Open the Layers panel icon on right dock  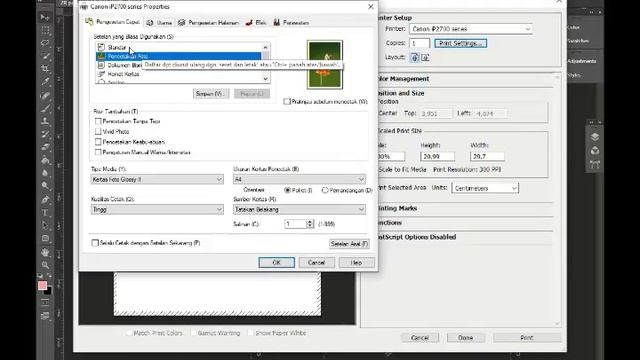tap(595, 137)
